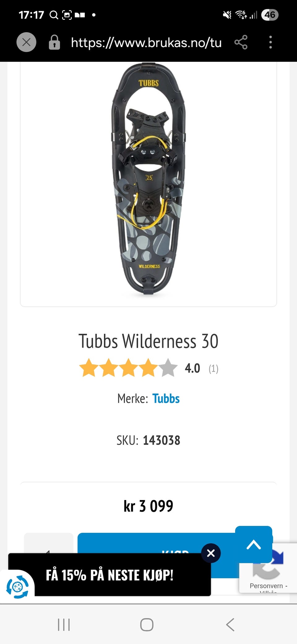Open the Tubbs snowshoe product image
297x644 pixels.
(x=148, y=180)
